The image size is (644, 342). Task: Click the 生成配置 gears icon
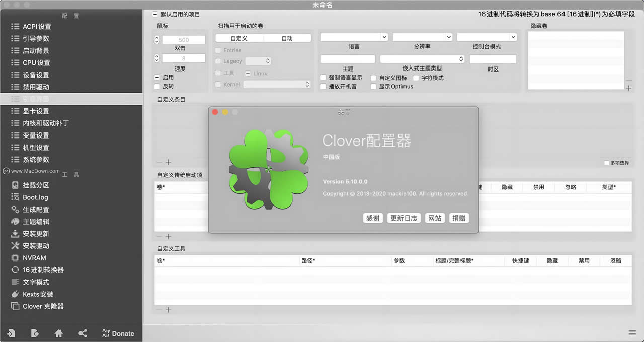pyautogui.click(x=15, y=210)
